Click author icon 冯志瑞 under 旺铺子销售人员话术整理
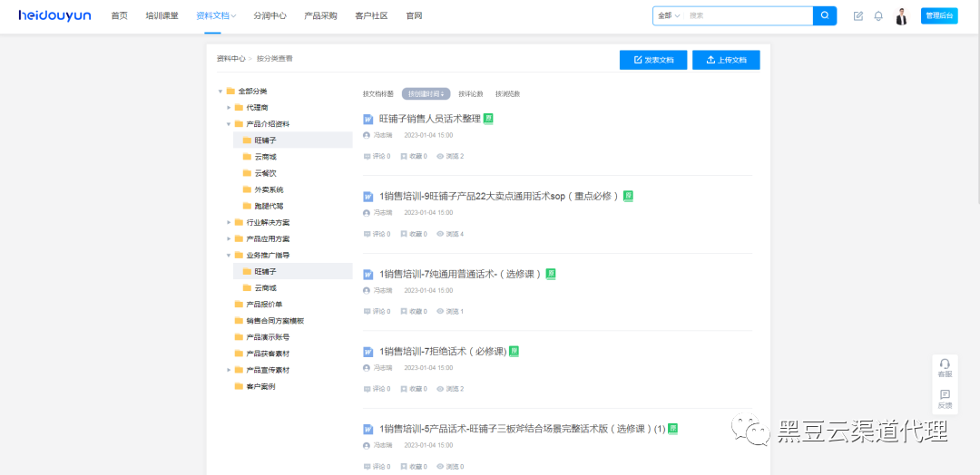Screen dimensions: 980x475 367,135
